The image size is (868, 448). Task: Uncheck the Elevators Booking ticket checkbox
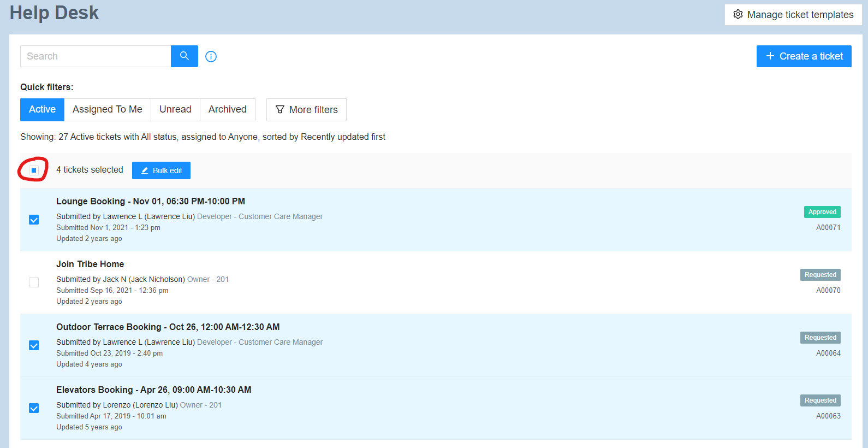coord(34,408)
